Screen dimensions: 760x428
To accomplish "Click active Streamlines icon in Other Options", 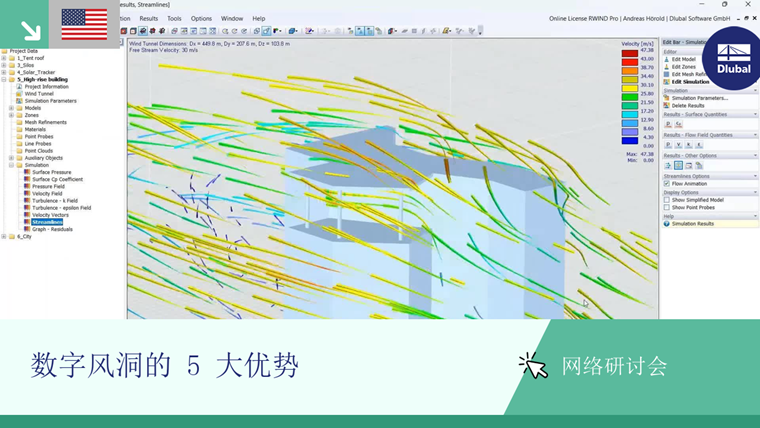I will coord(679,166).
